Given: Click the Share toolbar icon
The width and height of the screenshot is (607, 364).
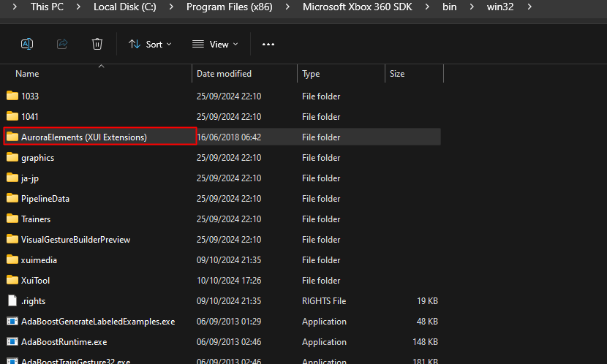Looking at the screenshot, I should click(62, 44).
